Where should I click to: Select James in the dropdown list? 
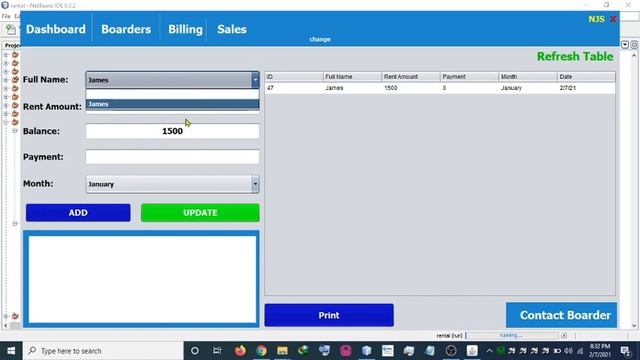172,104
